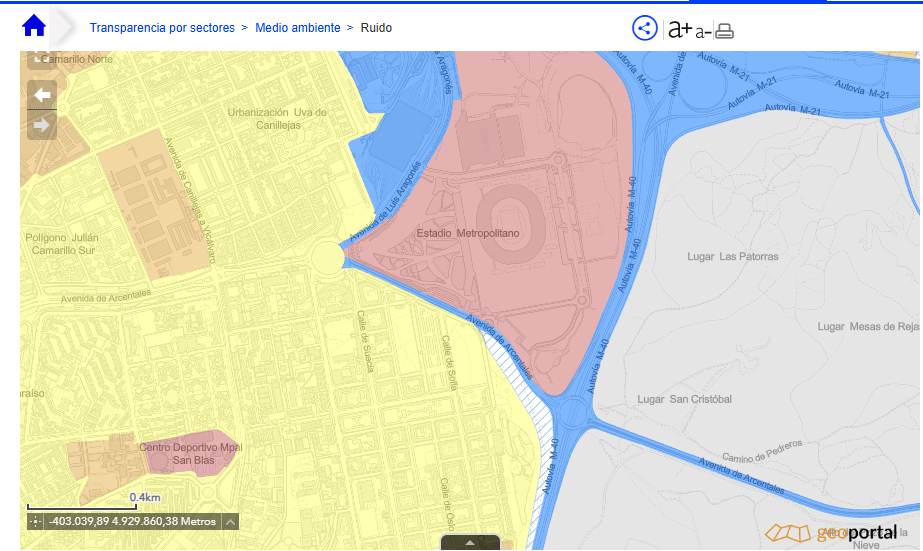Print the page with printer icon
This screenshot has height=551, width=923.
[725, 31]
